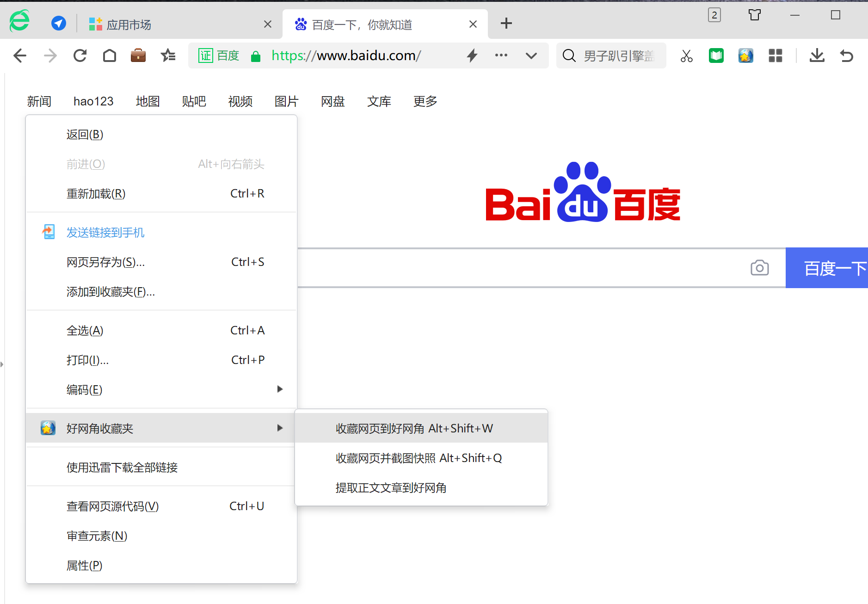Open the 视频 link
Screen dimensions: 868x604
coord(240,101)
